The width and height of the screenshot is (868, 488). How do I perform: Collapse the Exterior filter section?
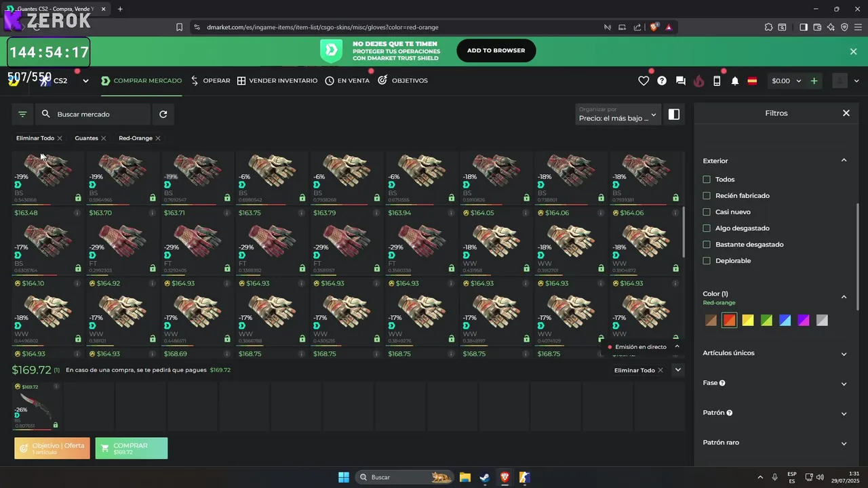coord(844,161)
